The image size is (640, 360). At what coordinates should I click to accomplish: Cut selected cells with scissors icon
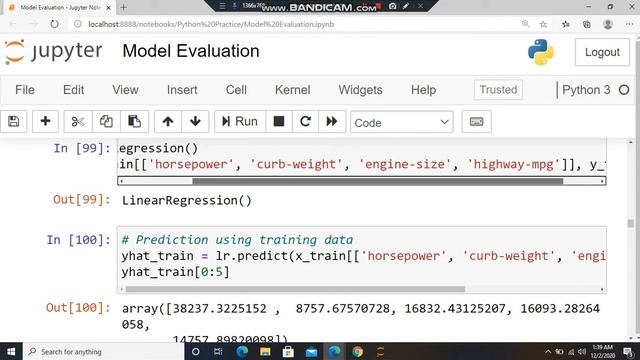(x=78, y=121)
